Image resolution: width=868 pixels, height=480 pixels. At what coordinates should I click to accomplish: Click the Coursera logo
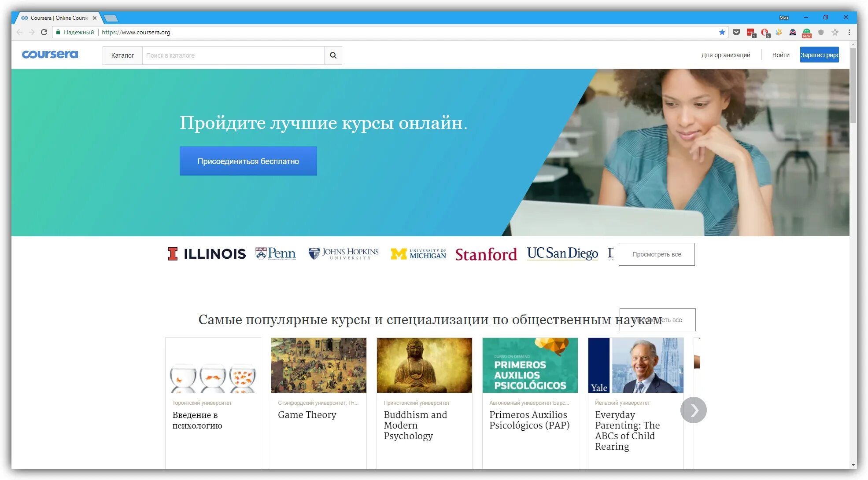(x=50, y=55)
